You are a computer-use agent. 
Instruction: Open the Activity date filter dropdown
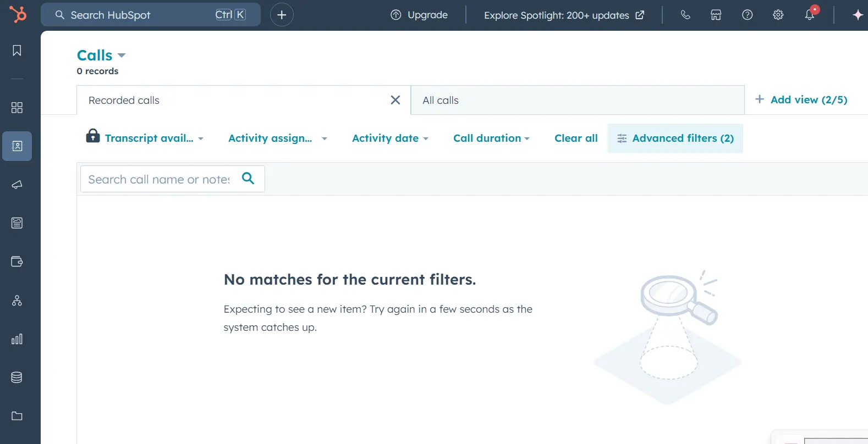(x=390, y=138)
